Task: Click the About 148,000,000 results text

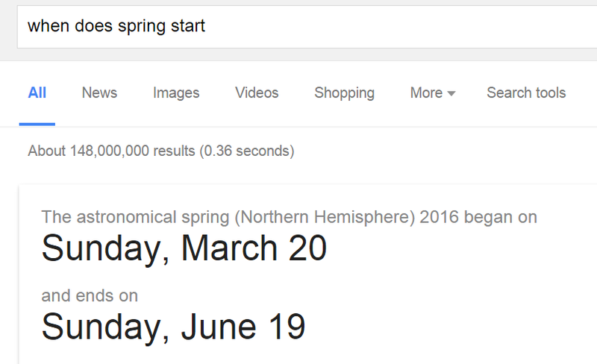Action: click(112, 151)
